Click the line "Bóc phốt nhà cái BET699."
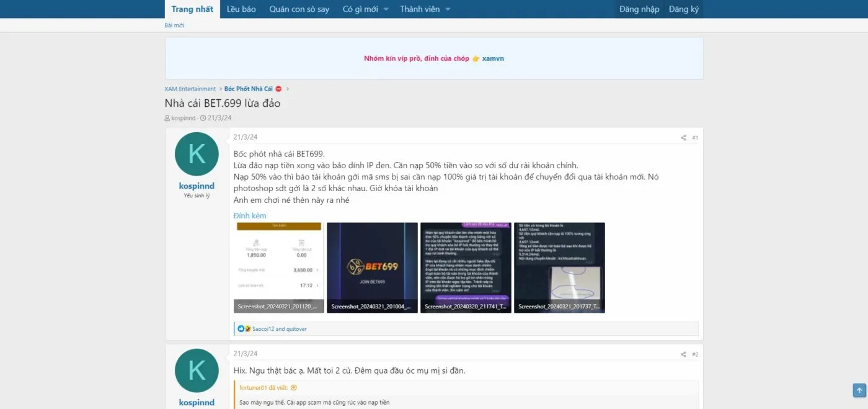868x409 pixels. (279, 154)
